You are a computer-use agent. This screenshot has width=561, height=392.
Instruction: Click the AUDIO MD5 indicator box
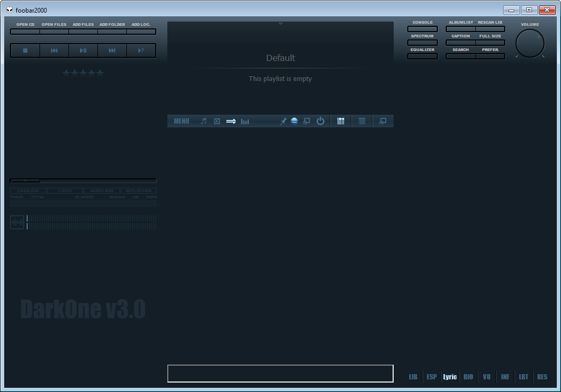click(x=102, y=190)
